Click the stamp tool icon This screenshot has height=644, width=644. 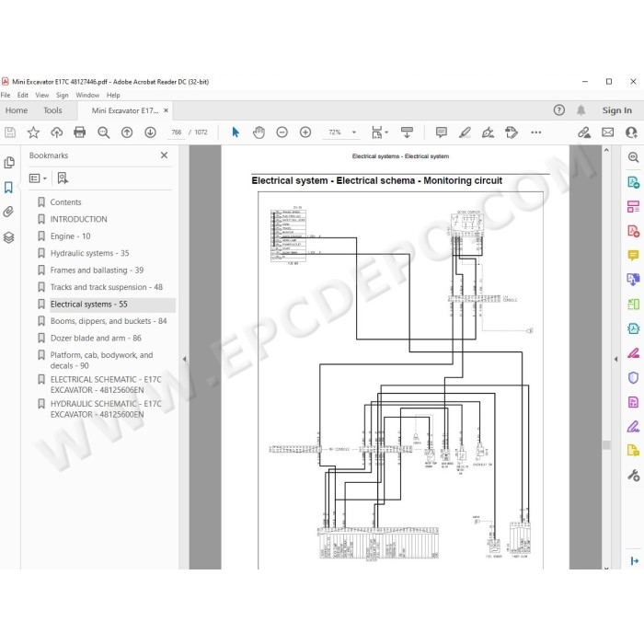tap(512, 132)
